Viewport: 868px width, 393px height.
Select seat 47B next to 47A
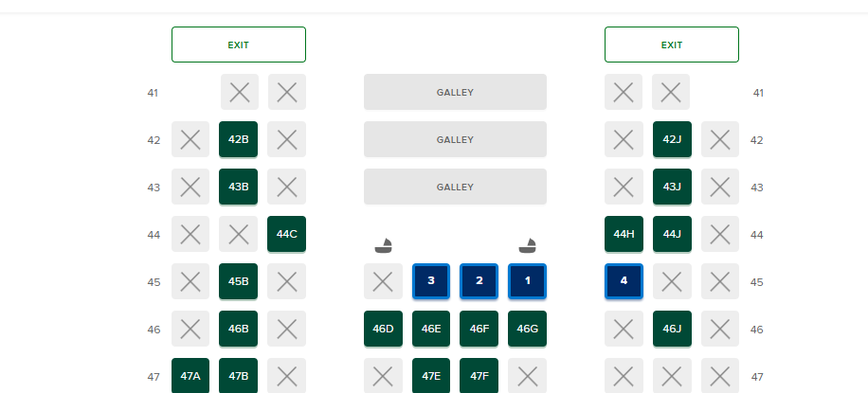238,375
